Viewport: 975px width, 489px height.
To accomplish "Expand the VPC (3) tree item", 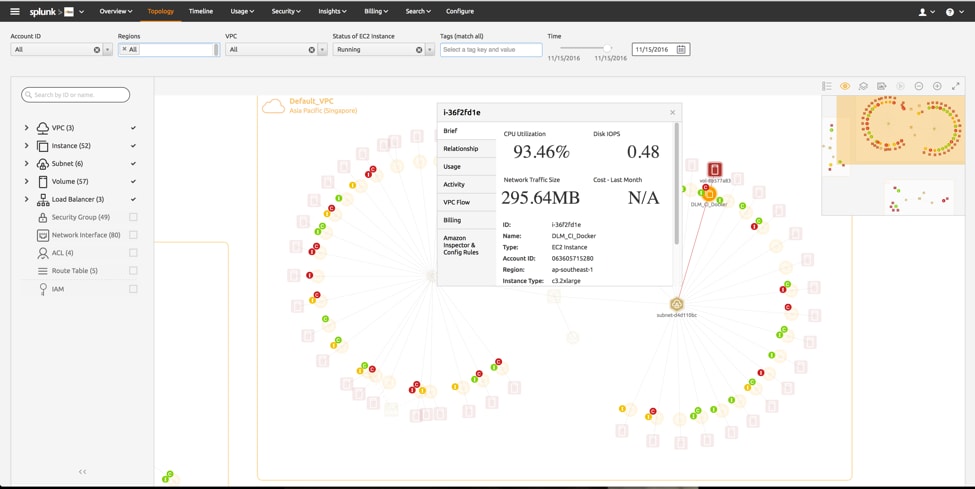I will (26, 128).
